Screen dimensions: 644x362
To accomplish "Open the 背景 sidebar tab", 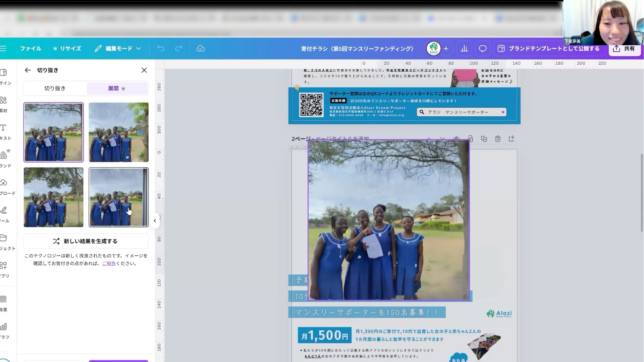I will (x=4, y=303).
